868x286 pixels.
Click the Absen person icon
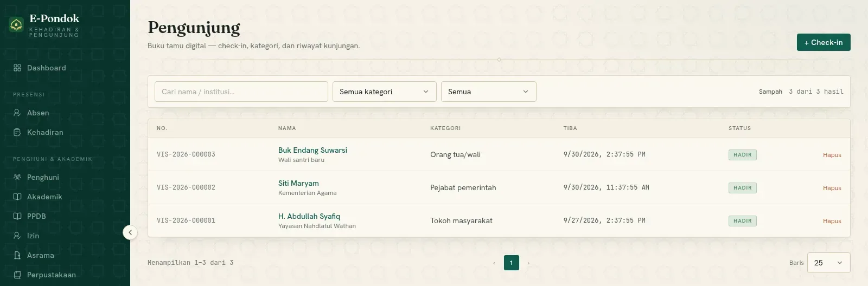coord(17,113)
